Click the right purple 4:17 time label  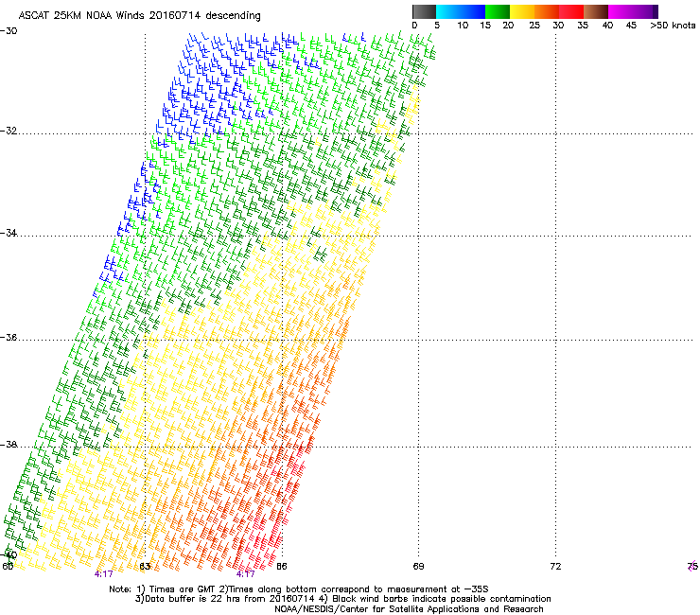click(x=246, y=574)
